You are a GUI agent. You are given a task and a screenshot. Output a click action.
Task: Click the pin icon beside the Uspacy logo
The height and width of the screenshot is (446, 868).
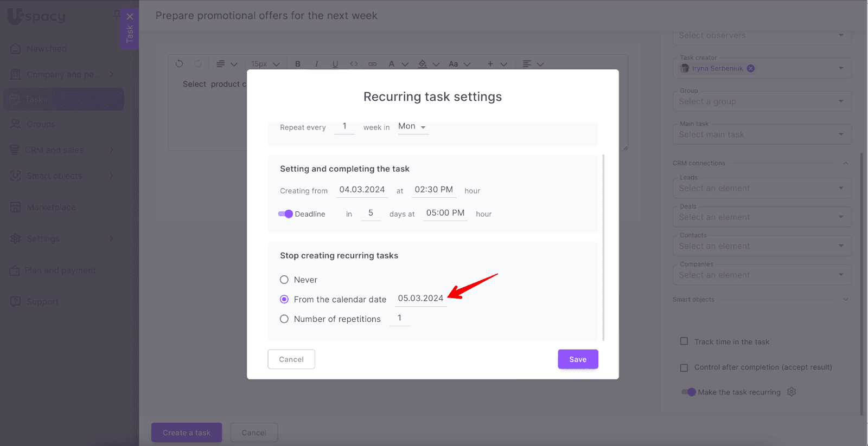click(x=117, y=14)
